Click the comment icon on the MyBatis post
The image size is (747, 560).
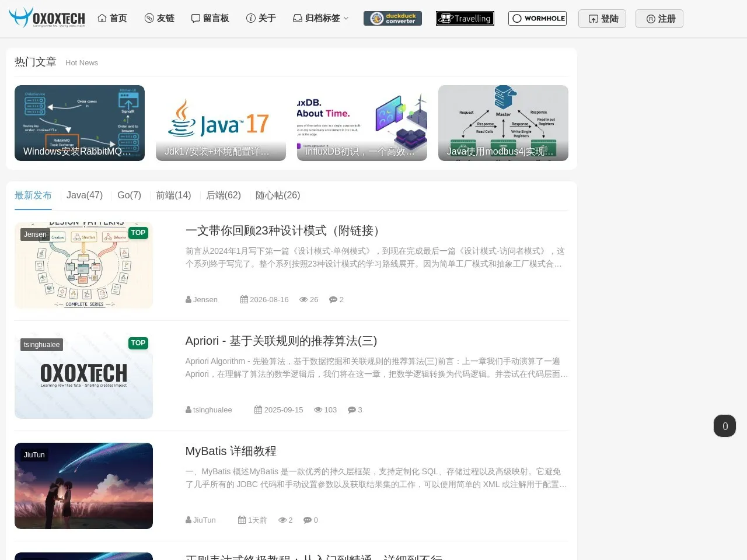point(308,520)
